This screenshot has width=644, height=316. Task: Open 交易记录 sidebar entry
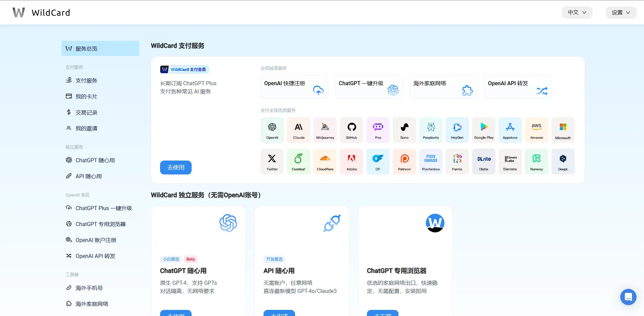(x=100, y=112)
